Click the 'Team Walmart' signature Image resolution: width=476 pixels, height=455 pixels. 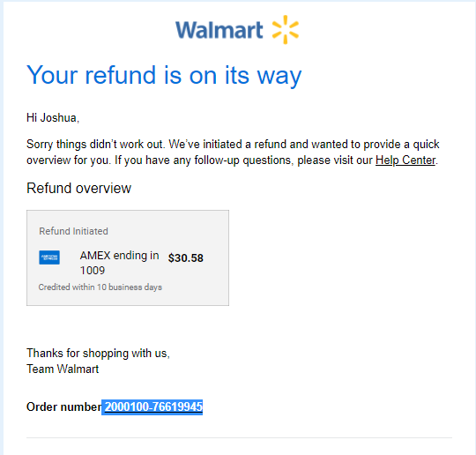[x=63, y=369]
